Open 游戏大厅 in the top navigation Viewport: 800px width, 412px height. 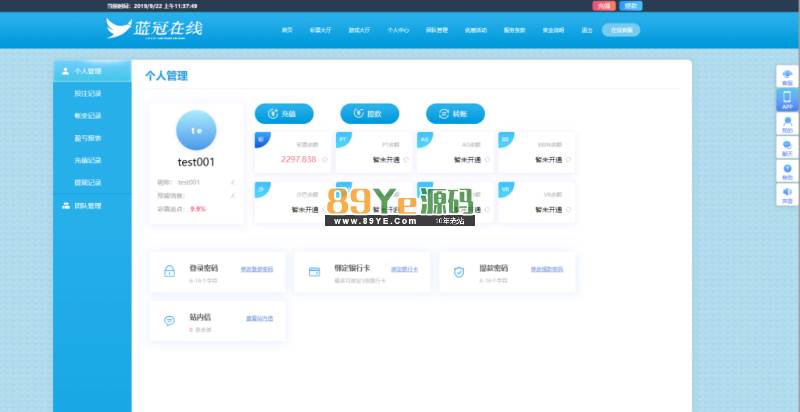point(361,30)
